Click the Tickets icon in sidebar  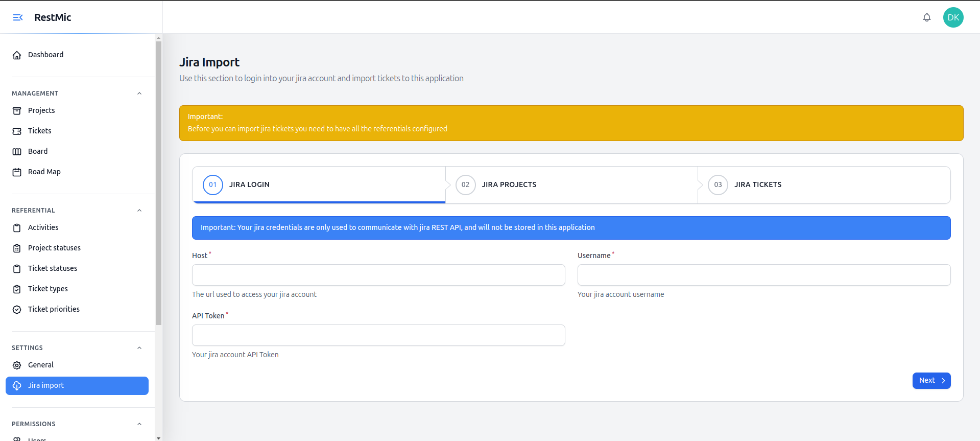[17, 131]
